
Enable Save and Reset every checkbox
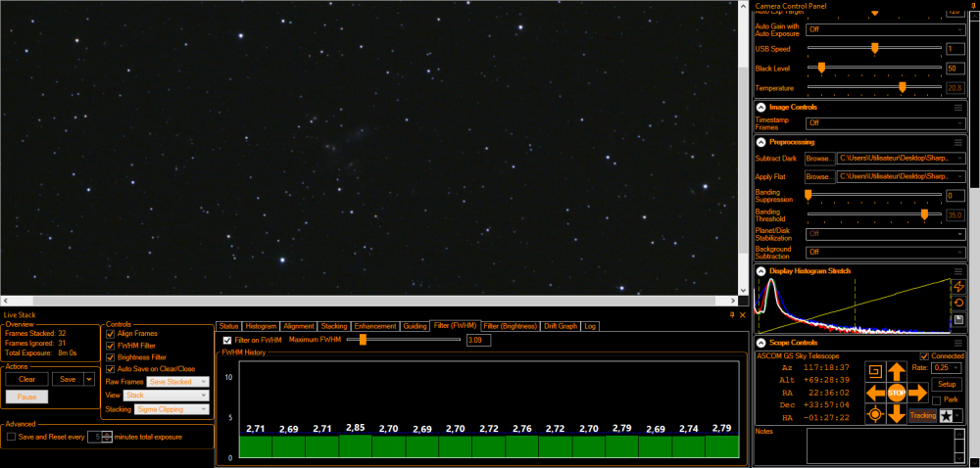point(11,437)
